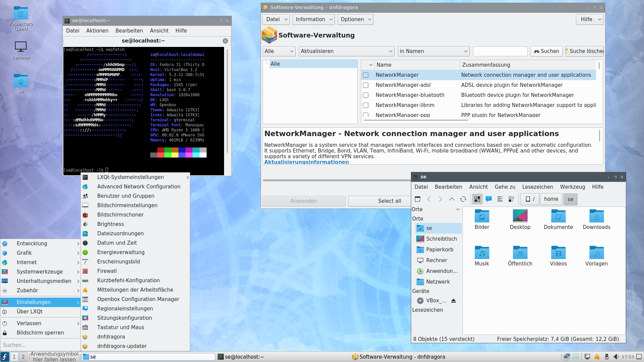The image size is (644, 362).
Task: Open Aktionen menu in terminal
Action: 97,31
